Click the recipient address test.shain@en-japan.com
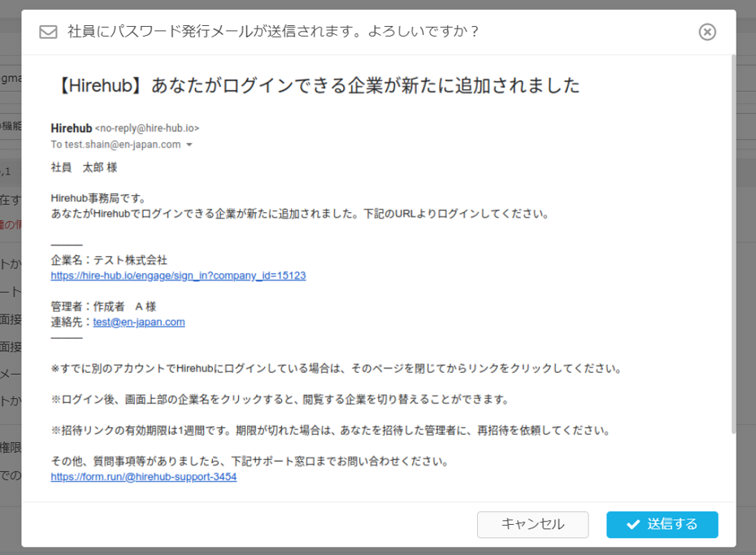Screen dimensions: 756x555 pos(122,145)
